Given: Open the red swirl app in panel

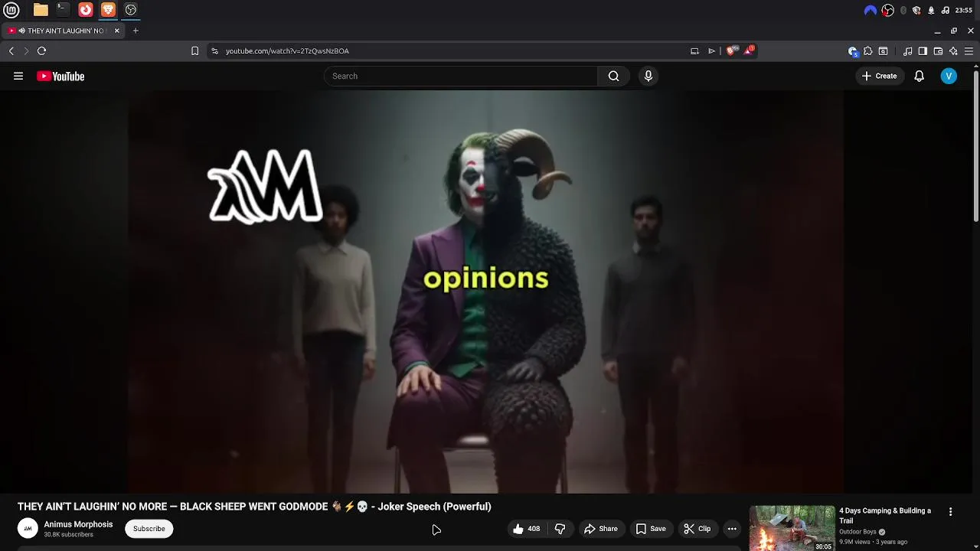Looking at the screenshot, I should [x=86, y=10].
